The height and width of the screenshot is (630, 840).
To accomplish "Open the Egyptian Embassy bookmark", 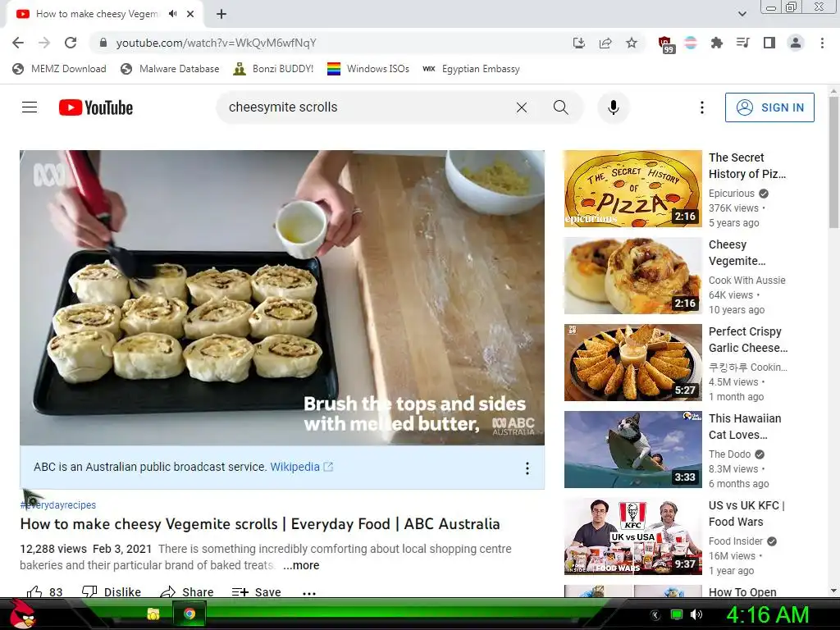I will (472, 69).
